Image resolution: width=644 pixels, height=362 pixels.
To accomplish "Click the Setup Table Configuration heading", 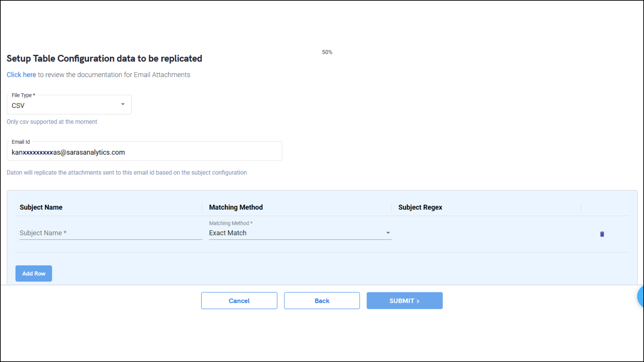I will [104, 58].
